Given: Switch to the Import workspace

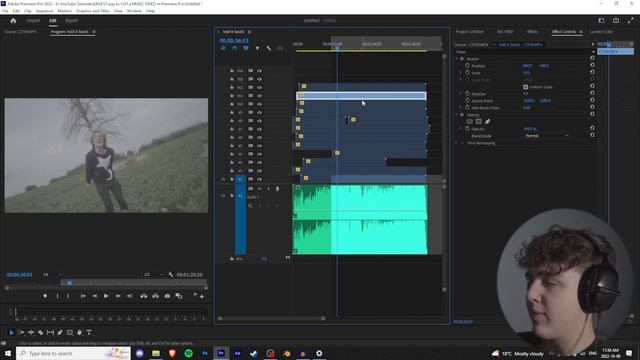Looking at the screenshot, I should pos(33,20).
